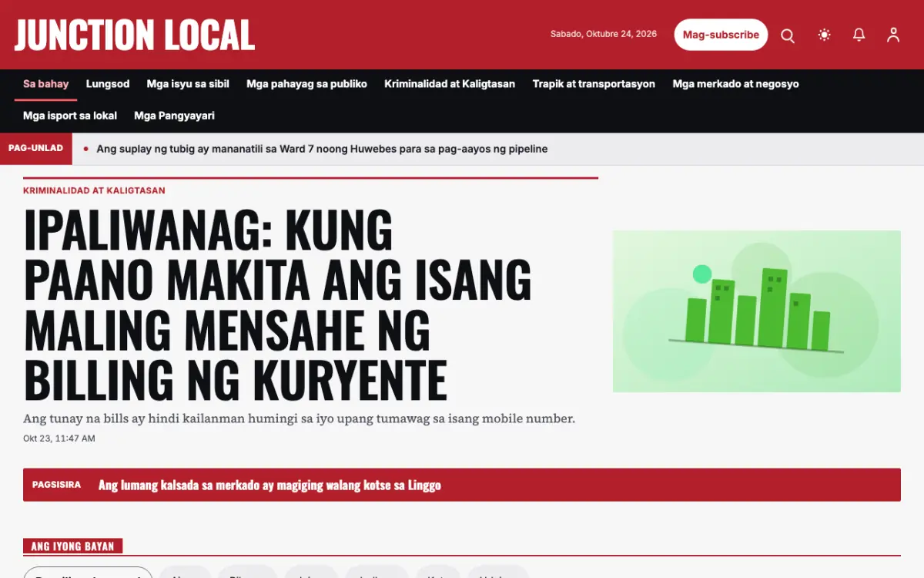Select the Sa bahay nav tab
This screenshot has width=924, height=578.
[45, 84]
